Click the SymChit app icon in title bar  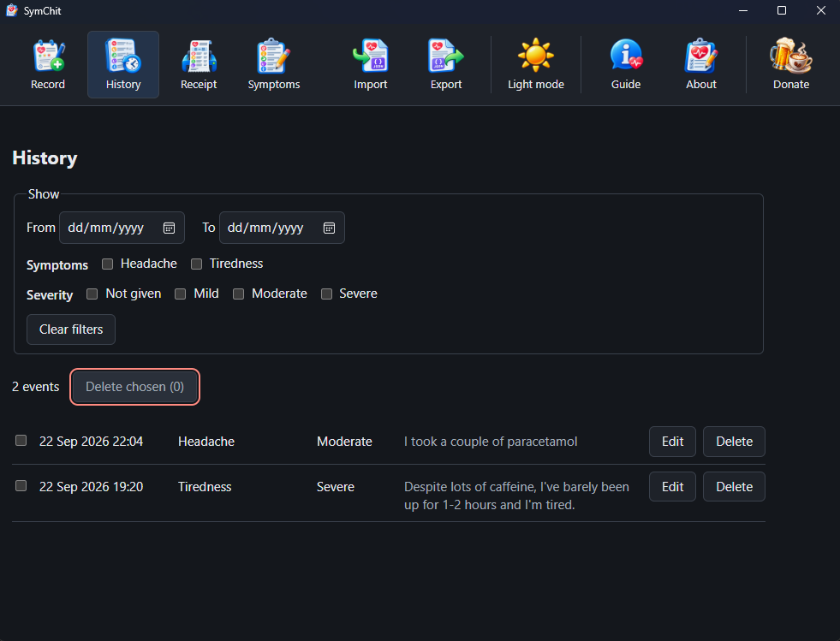(x=12, y=11)
